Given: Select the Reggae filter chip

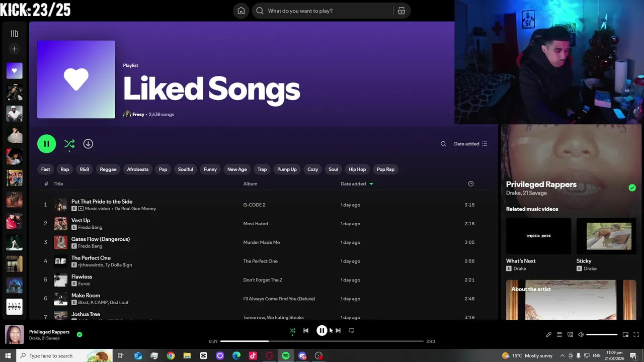Looking at the screenshot, I should pyautogui.click(x=108, y=169).
